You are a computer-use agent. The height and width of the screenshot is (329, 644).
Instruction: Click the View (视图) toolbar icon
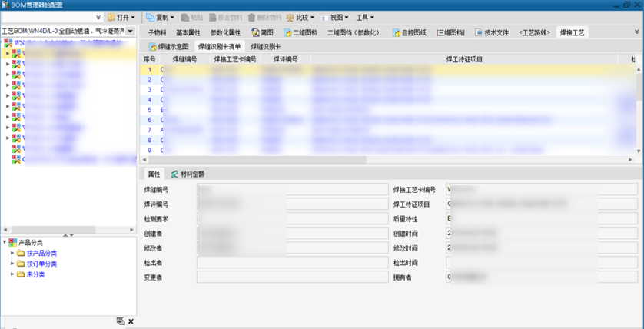(x=324, y=17)
